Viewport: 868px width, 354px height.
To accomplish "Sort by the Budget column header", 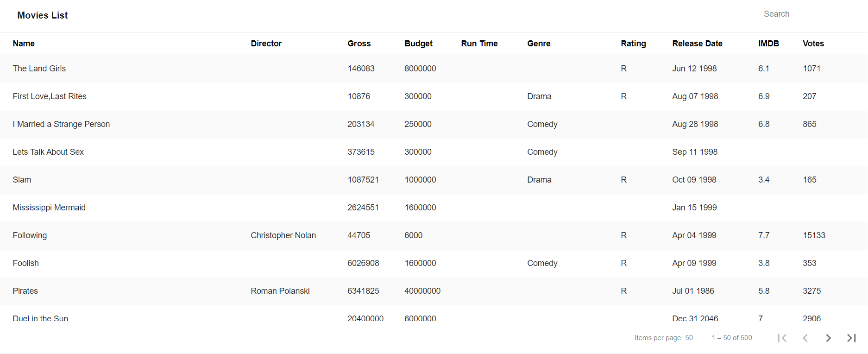I will [x=418, y=44].
